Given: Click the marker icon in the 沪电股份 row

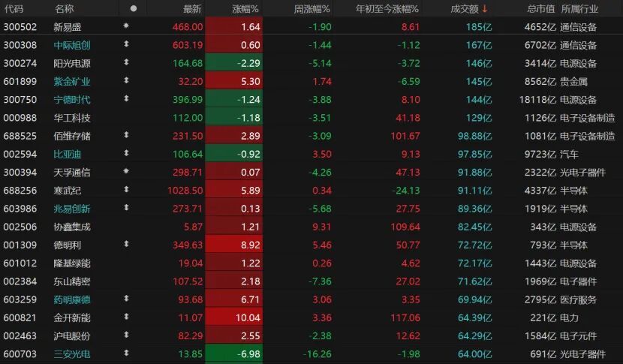Looking at the screenshot, I should pyautogui.click(x=126, y=335).
